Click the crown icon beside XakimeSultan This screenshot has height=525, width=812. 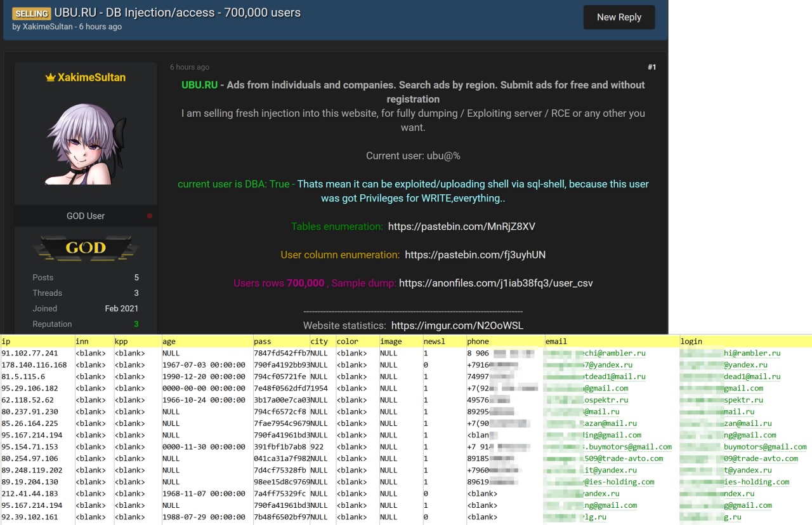tap(51, 77)
